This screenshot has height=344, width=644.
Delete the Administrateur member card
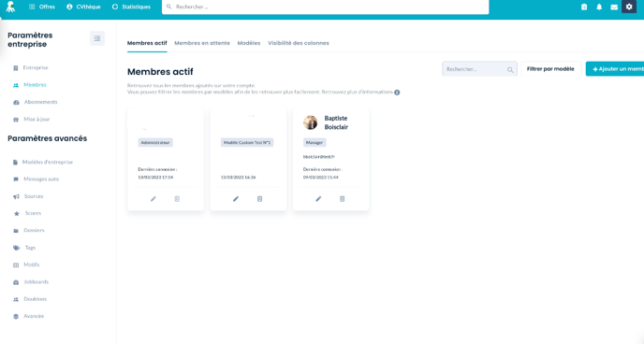click(177, 199)
